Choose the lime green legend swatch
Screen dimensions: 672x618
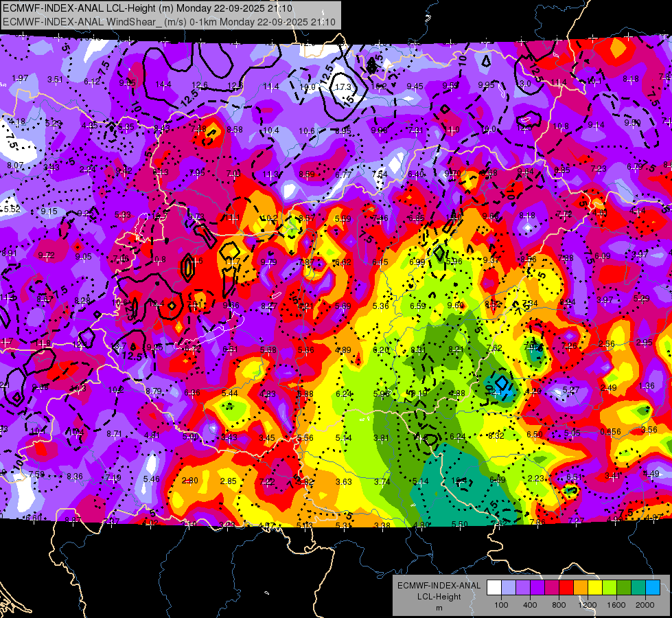[x=610, y=588]
